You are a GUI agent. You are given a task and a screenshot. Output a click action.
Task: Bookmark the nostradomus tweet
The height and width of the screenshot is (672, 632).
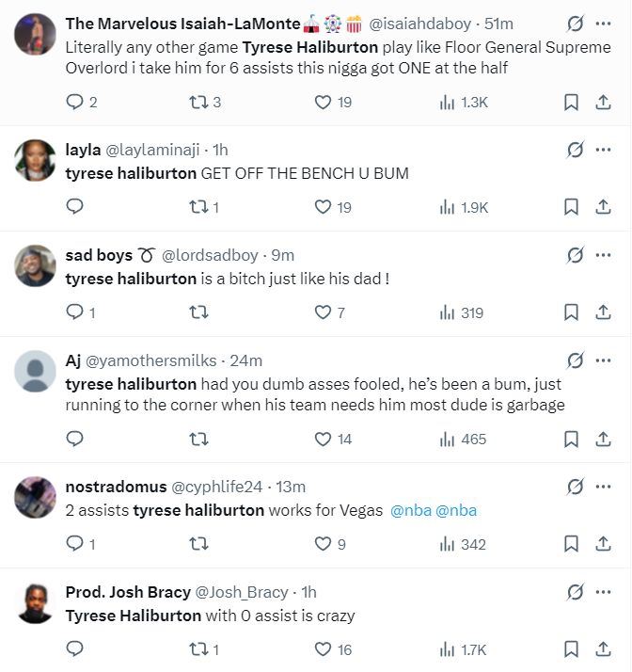[571, 543]
